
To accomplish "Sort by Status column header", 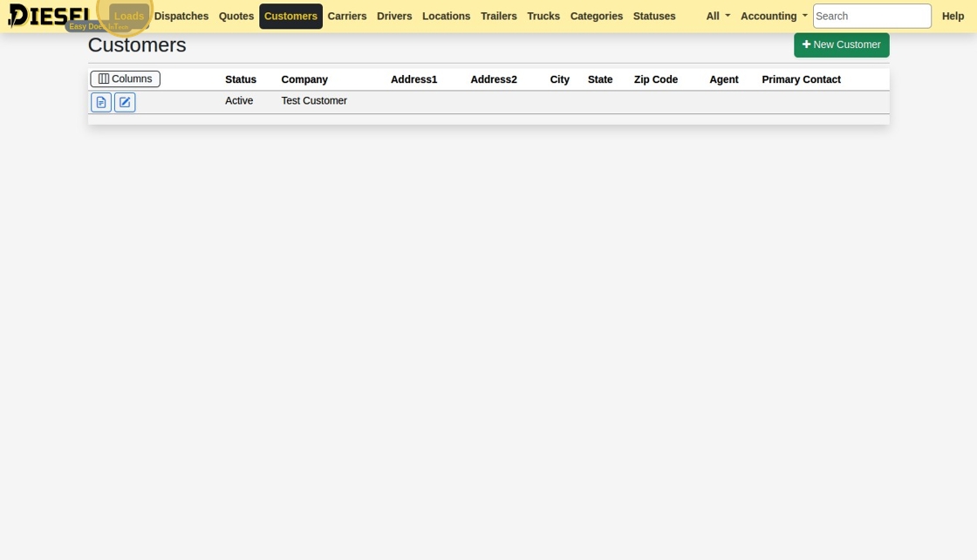I will click(241, 79).
